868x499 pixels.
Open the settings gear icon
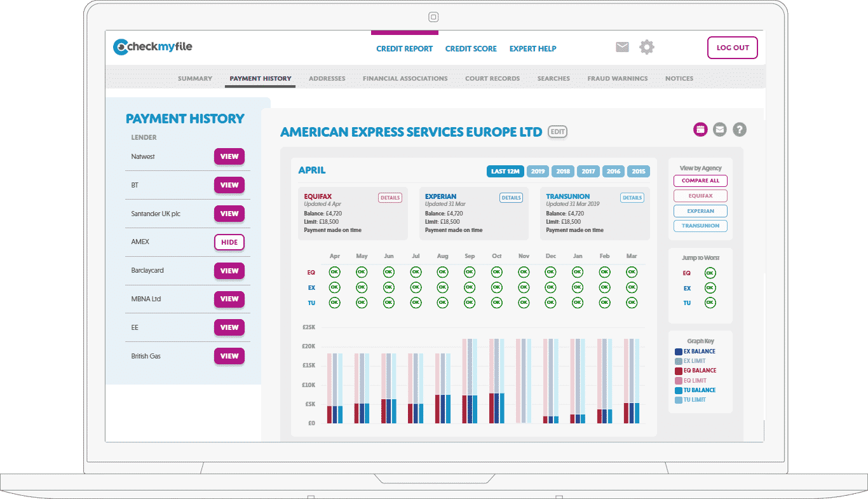point(647,47)
